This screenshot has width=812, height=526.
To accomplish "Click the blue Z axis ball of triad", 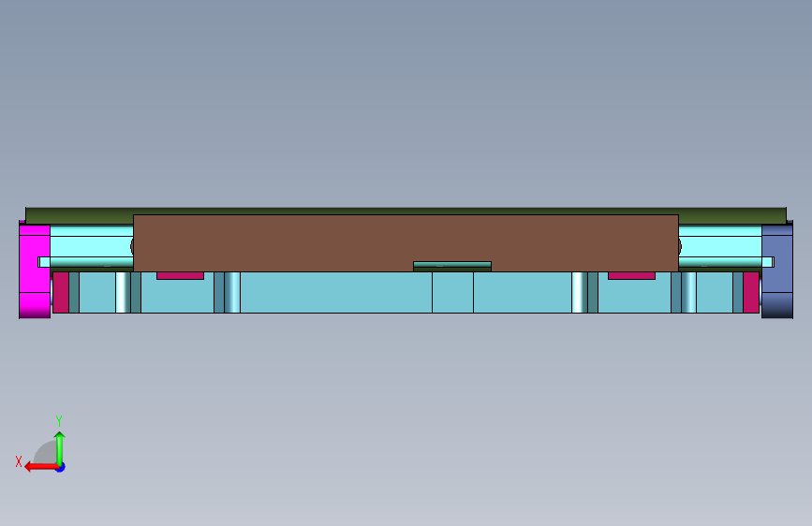I will (x=61, y=467).
